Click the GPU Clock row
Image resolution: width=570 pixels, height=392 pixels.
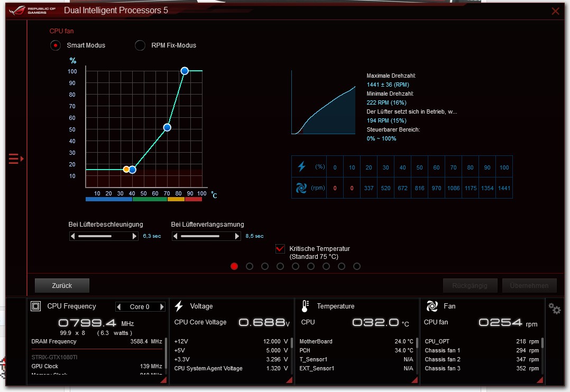97,366
